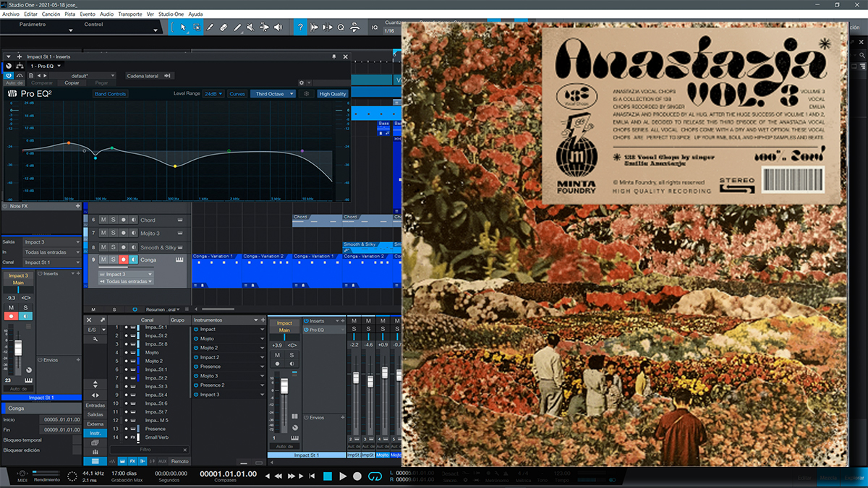Click Copiar in Pro EQ header

[72, 83]
